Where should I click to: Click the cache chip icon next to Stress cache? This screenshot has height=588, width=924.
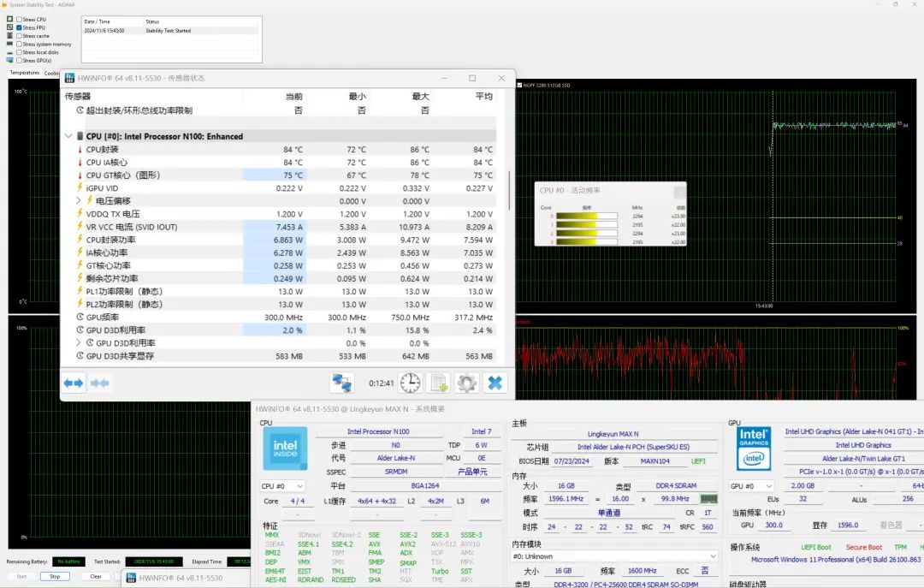pos(9,36)
